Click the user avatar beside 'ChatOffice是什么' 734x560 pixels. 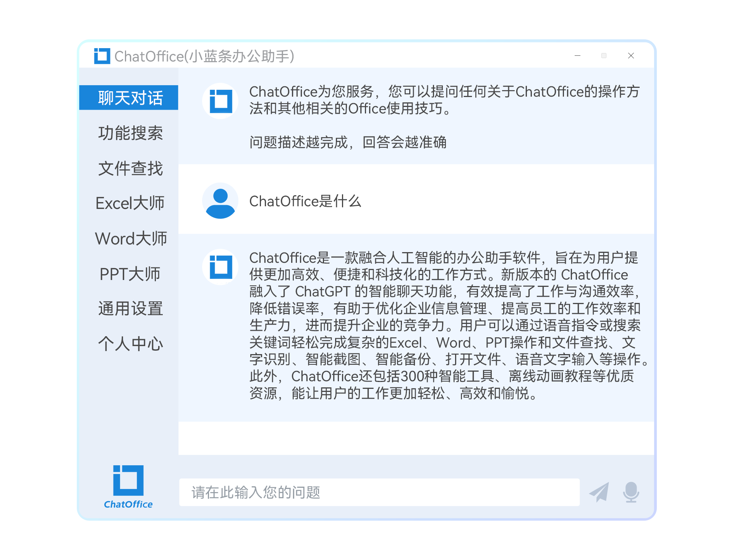[220, 201]
